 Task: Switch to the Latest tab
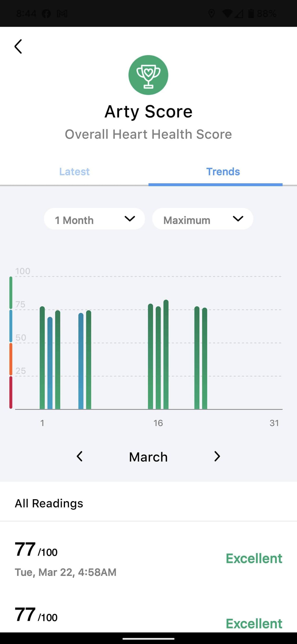pyautogui.click(x=74, y=172)
